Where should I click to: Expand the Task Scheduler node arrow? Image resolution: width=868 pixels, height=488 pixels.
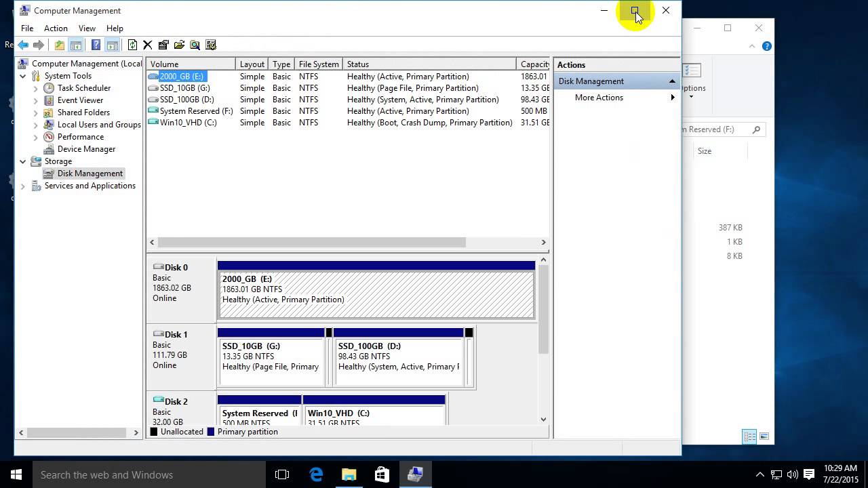tap(36, 88)
